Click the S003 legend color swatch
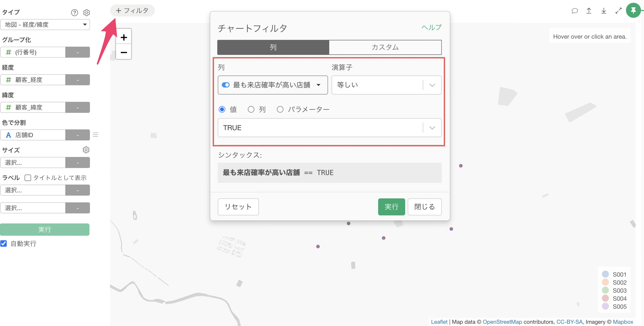Viewport: 644px width, 326px height. 605,290
